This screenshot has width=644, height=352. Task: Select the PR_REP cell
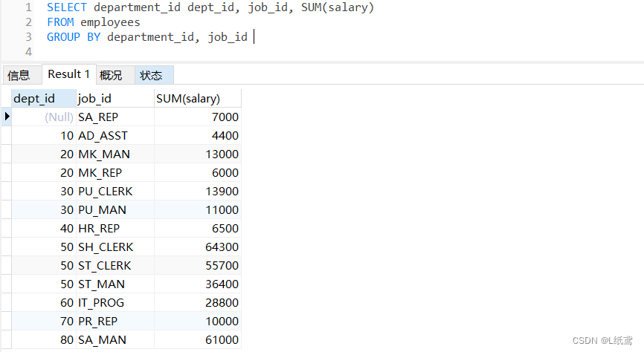pyautogui.click(x=115, y=322)
